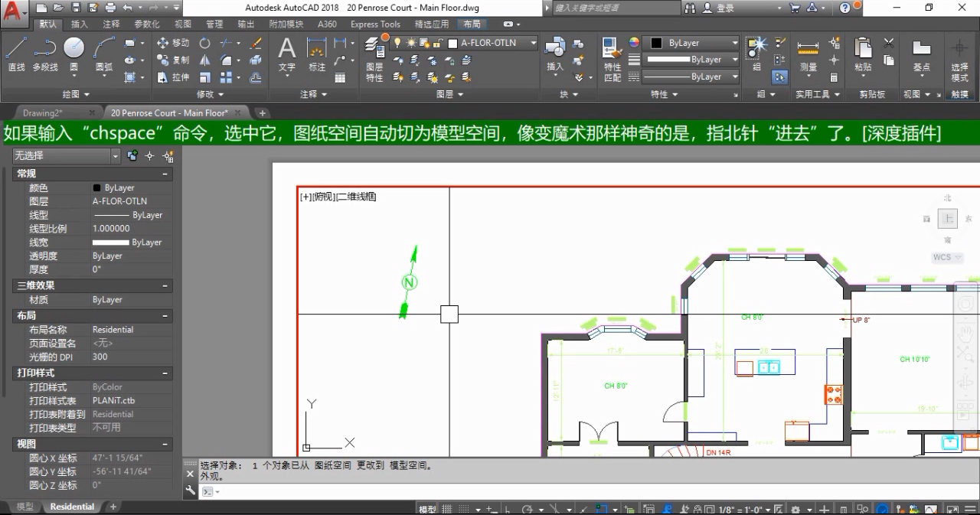Screen dimensions: 980x515
Task: Click the Erase tool icon in Modify panel
Action: (x=256, y=43)
